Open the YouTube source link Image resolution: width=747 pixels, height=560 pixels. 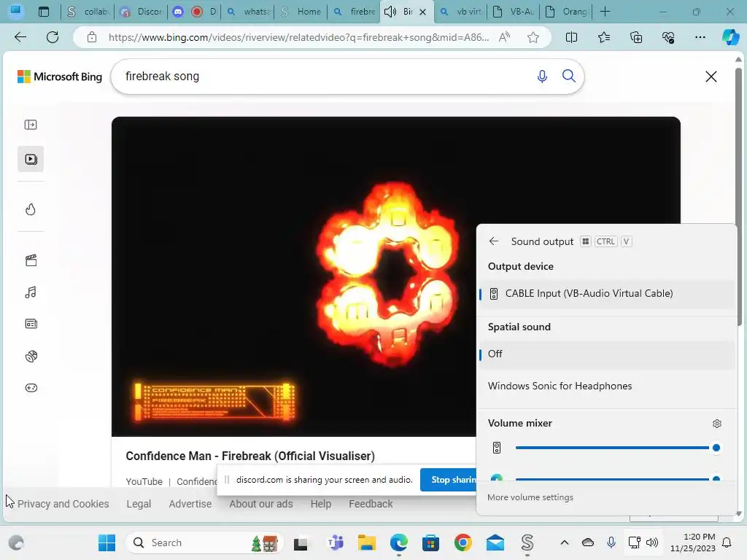point(144,481)
